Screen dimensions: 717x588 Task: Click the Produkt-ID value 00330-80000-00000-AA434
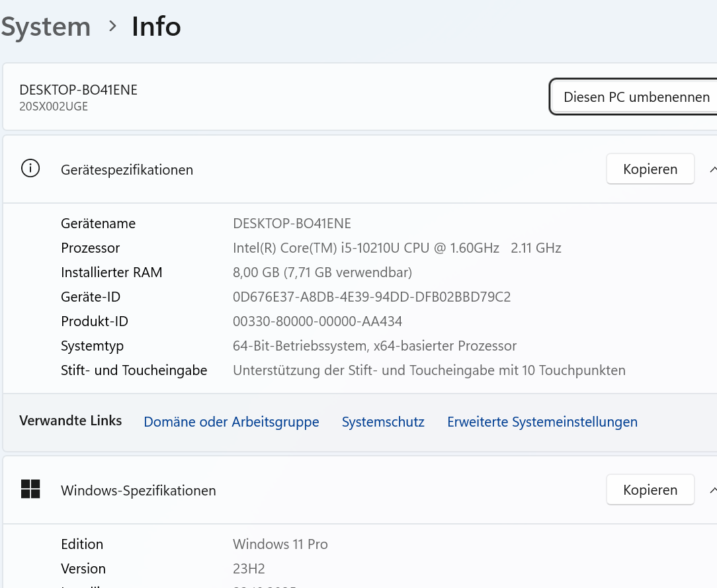coord(317,321)
